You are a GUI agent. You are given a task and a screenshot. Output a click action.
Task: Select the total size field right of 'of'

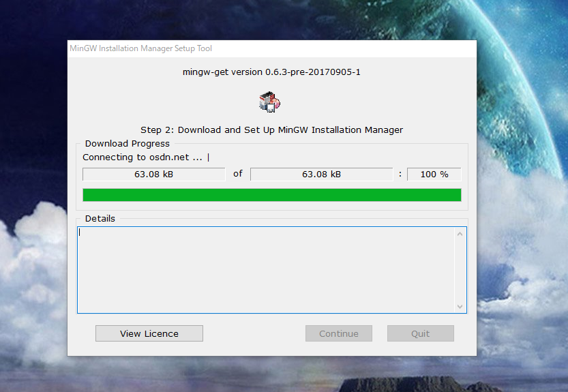(x=322, y=175)
